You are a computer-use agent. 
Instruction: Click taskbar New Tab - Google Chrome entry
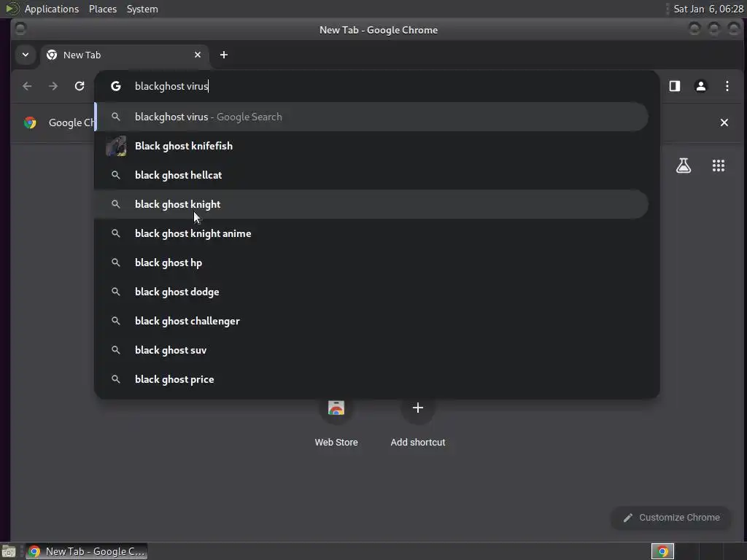click(86, 551)
